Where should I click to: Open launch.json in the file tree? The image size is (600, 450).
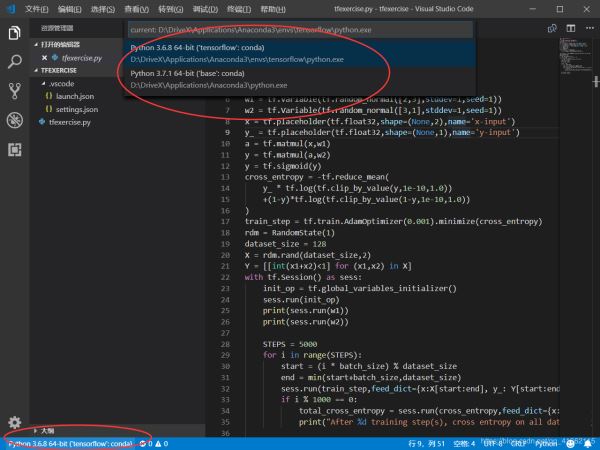[75, 96]
